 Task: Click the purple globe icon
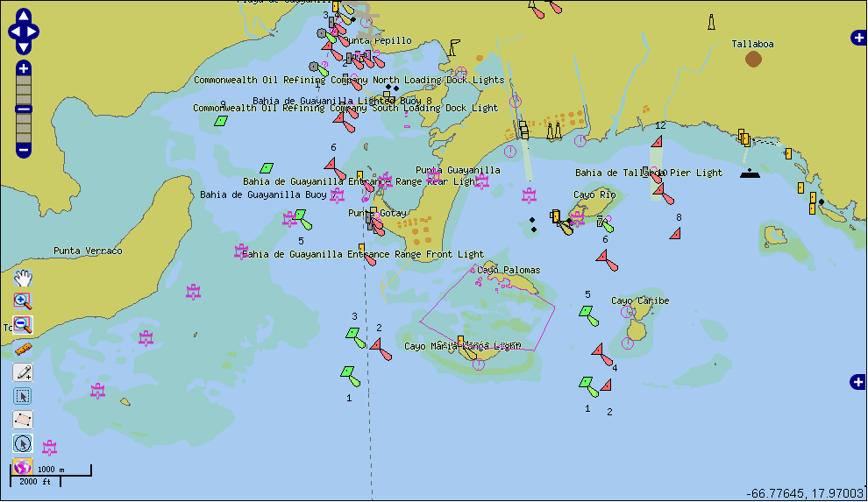tap(23, 467)
